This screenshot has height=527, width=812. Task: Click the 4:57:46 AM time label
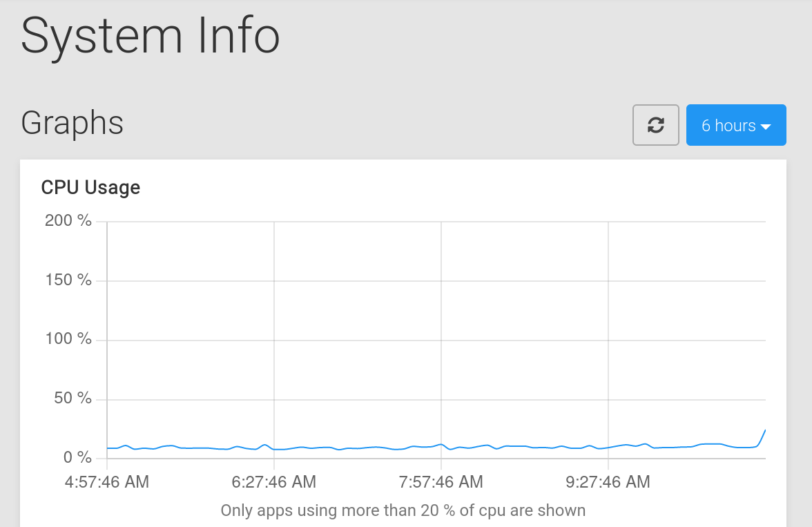(107, 481)
